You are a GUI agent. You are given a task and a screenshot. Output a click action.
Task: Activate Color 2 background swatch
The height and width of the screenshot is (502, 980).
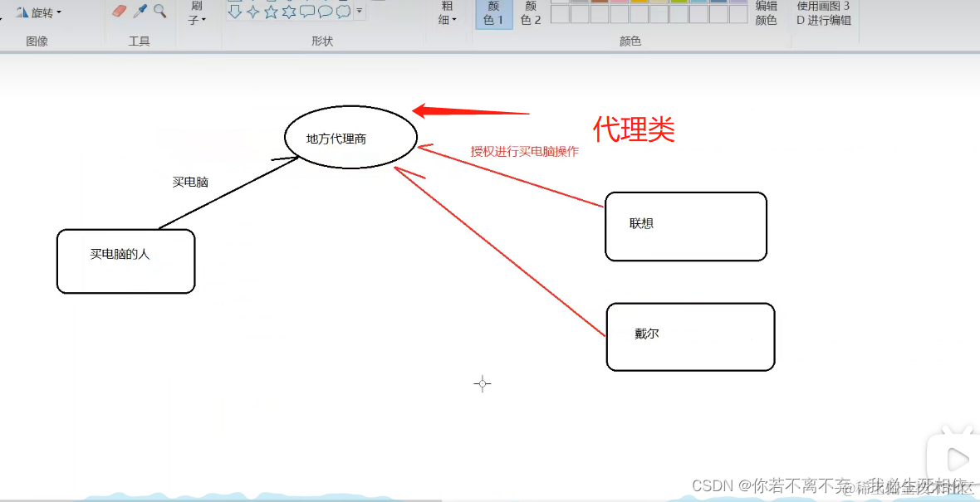pyautogui.click(x=531, y=13)
